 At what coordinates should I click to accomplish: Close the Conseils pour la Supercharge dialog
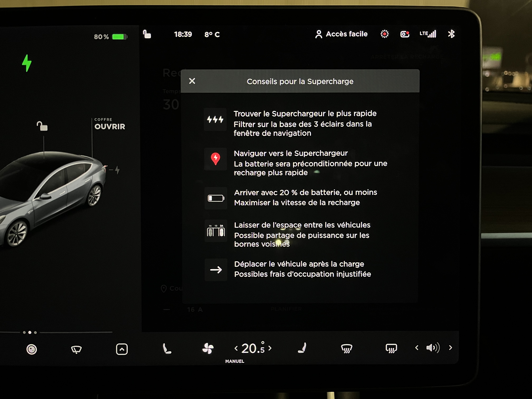pos(192,81)
